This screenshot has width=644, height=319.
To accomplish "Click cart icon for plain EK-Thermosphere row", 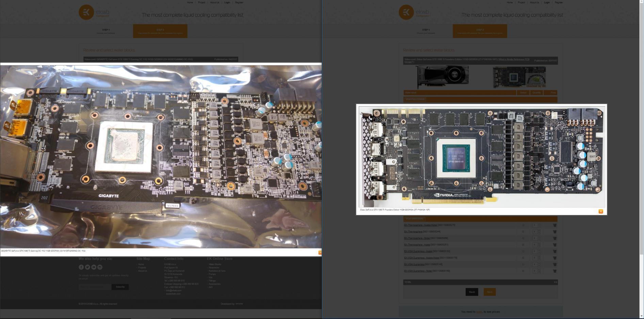I will (x=554, y=232).
